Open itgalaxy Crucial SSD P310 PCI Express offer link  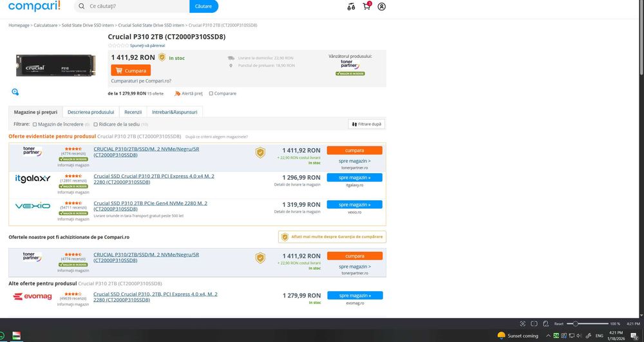click(x=154, y=179)
